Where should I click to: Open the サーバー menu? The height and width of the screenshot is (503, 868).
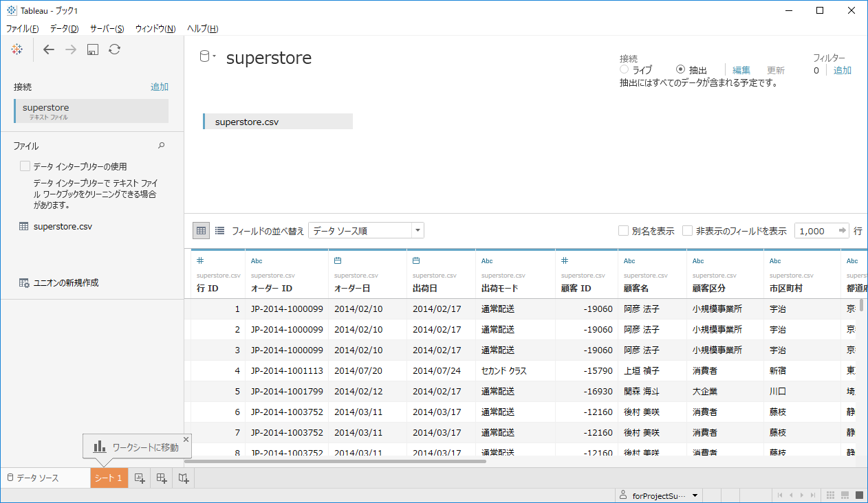[107, 29]
